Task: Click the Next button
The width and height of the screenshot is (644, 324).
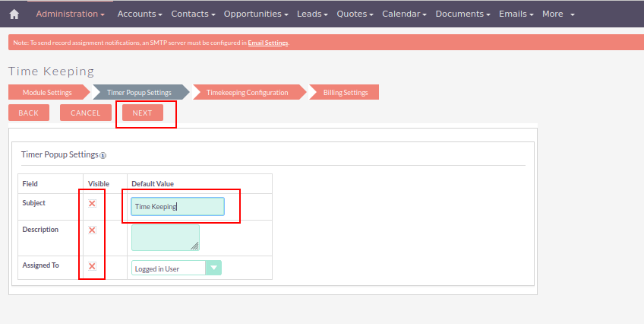Action: coord(142,113)
